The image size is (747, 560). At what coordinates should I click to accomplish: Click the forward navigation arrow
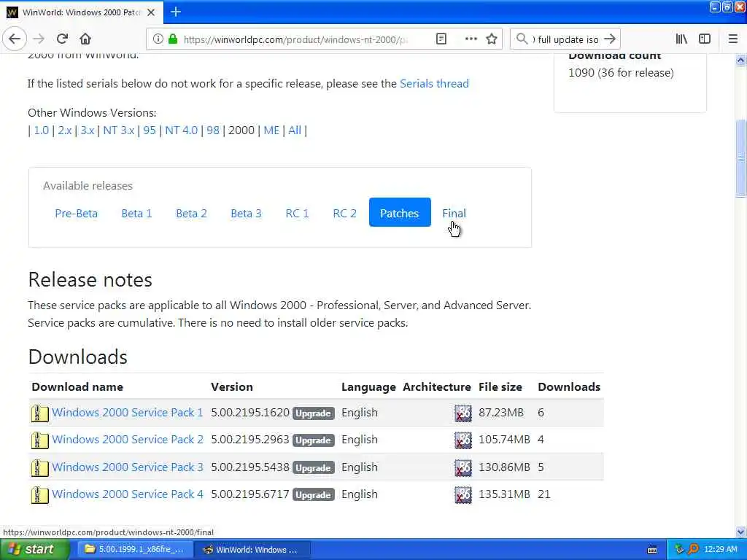[39, 39]
